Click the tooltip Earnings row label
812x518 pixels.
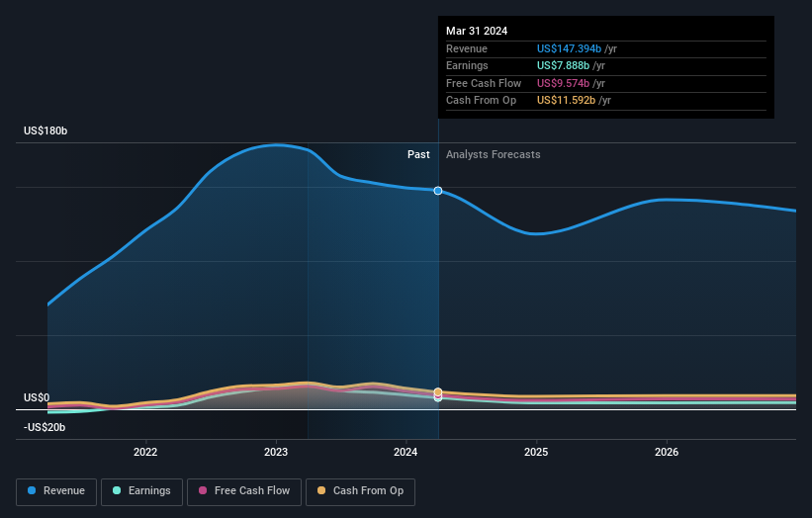[467, 65]
